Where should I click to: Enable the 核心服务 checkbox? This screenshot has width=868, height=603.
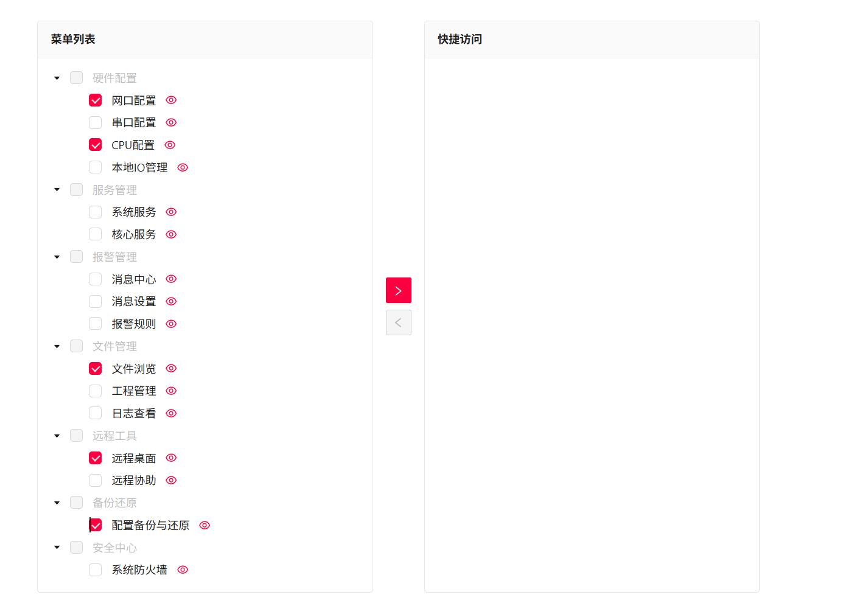pos(95,234)
